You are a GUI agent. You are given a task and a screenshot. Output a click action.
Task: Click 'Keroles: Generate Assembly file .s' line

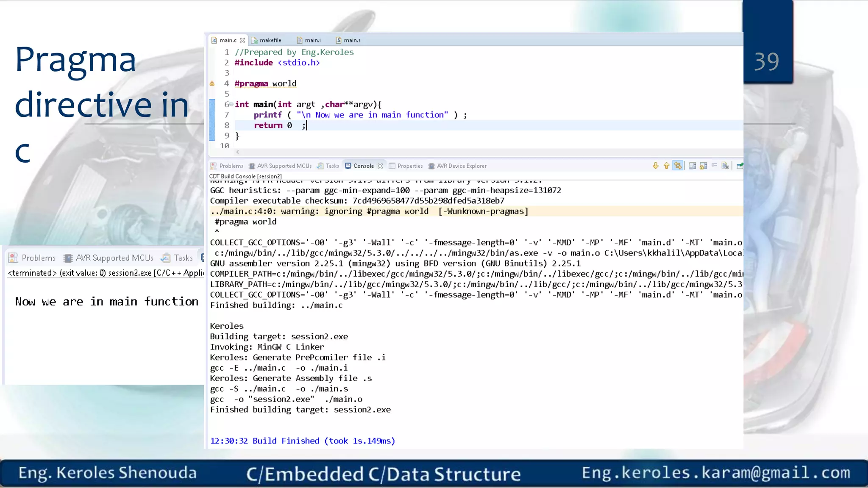pos(291,378)
